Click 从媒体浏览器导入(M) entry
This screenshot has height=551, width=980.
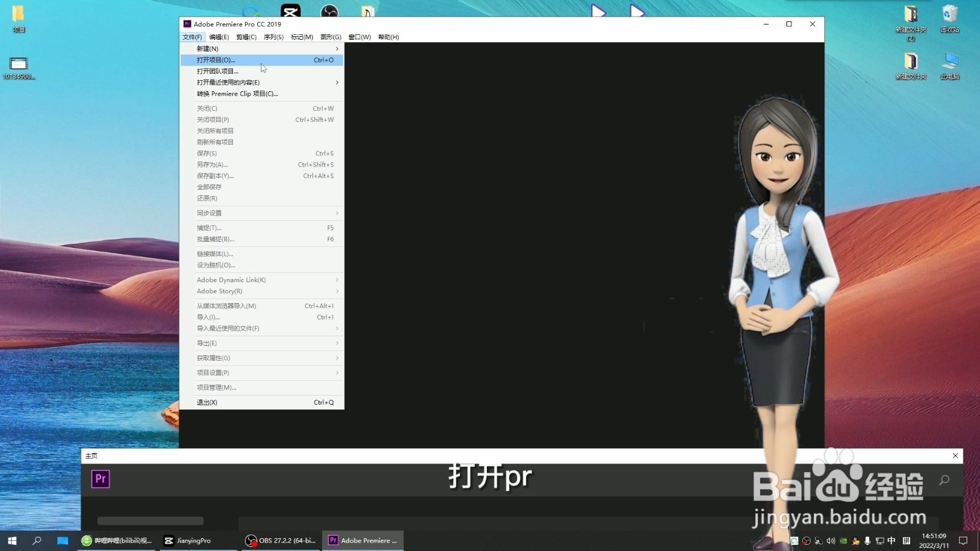pyautogui.click(x=262, y=306)
